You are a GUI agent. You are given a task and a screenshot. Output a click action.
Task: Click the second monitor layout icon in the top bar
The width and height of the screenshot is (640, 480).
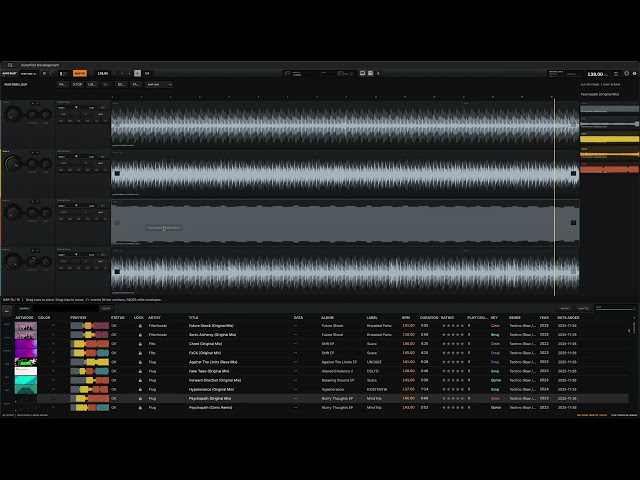tap(370, 73)
